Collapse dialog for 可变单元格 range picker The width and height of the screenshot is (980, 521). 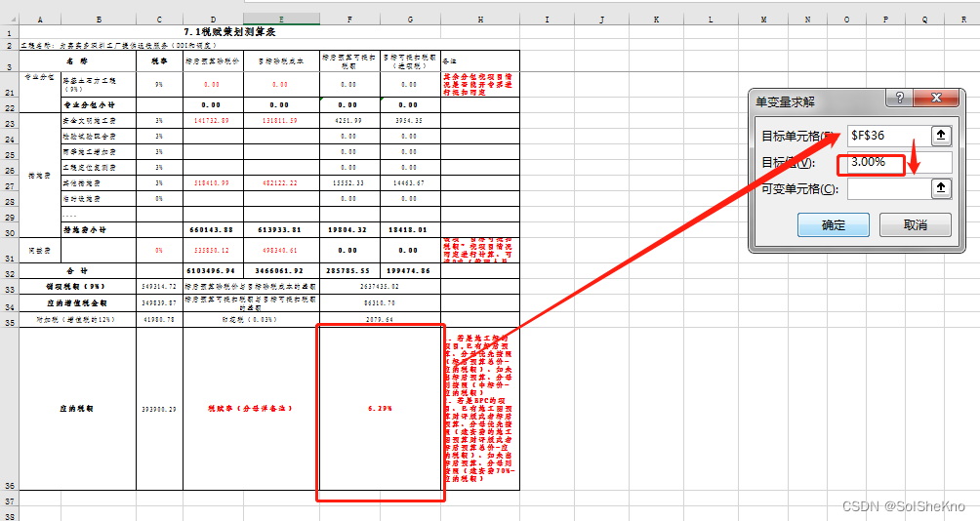click(x=941, y=188)
